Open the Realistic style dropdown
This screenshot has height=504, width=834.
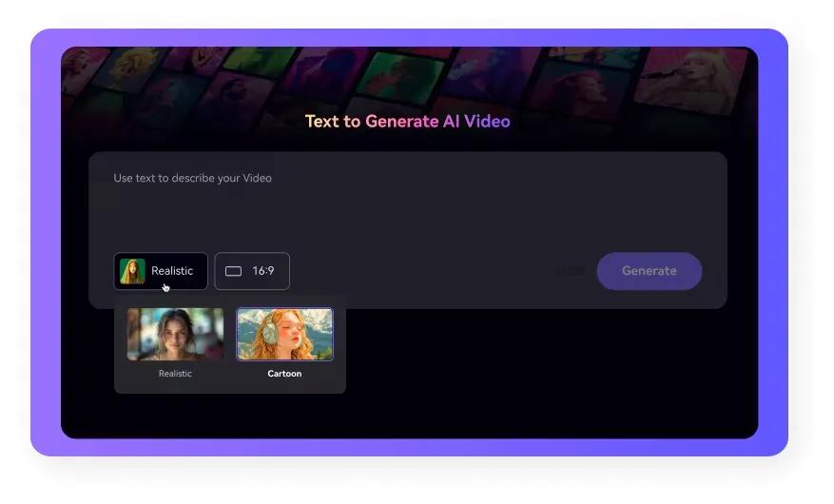click(x=161, y=271)
